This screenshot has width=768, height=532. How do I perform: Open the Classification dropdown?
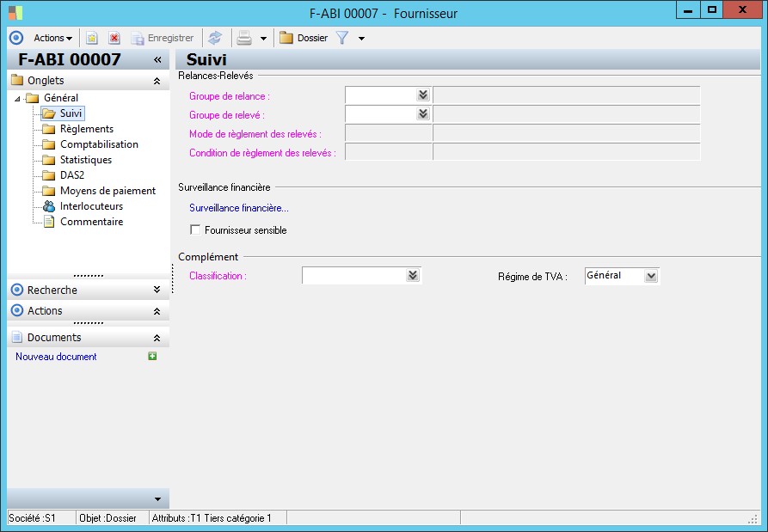coord(413,275)
